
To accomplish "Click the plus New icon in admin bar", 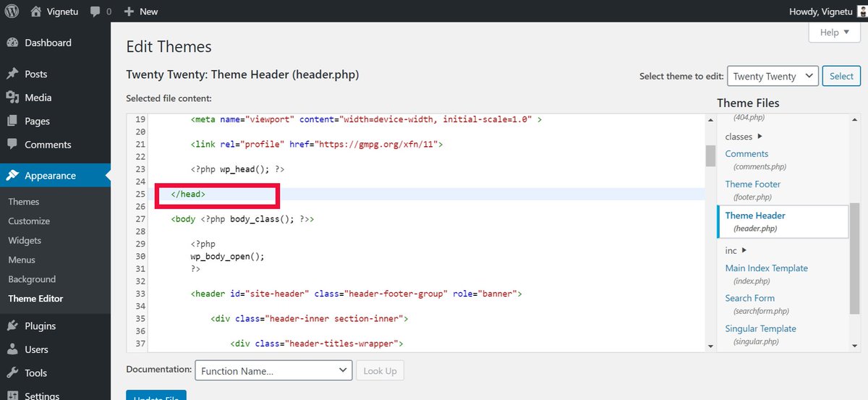I will 129,12.
